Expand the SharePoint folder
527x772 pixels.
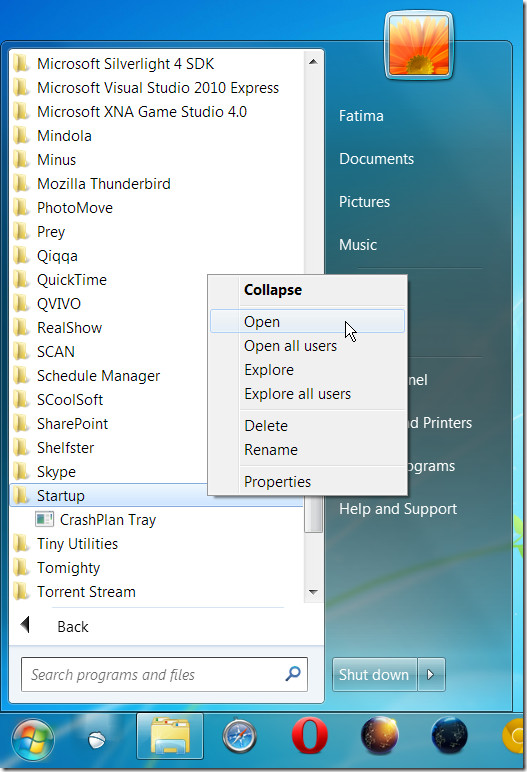(x=72, y=423)
